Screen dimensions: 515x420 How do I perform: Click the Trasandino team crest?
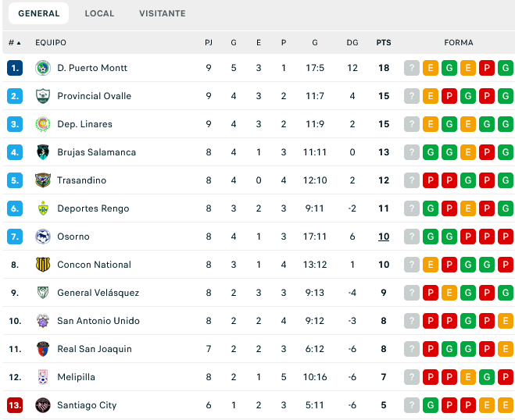point(43,180)
